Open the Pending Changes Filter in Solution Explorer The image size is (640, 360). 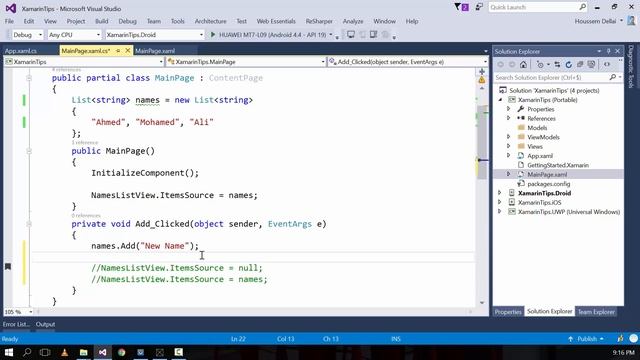coord(540,64)
